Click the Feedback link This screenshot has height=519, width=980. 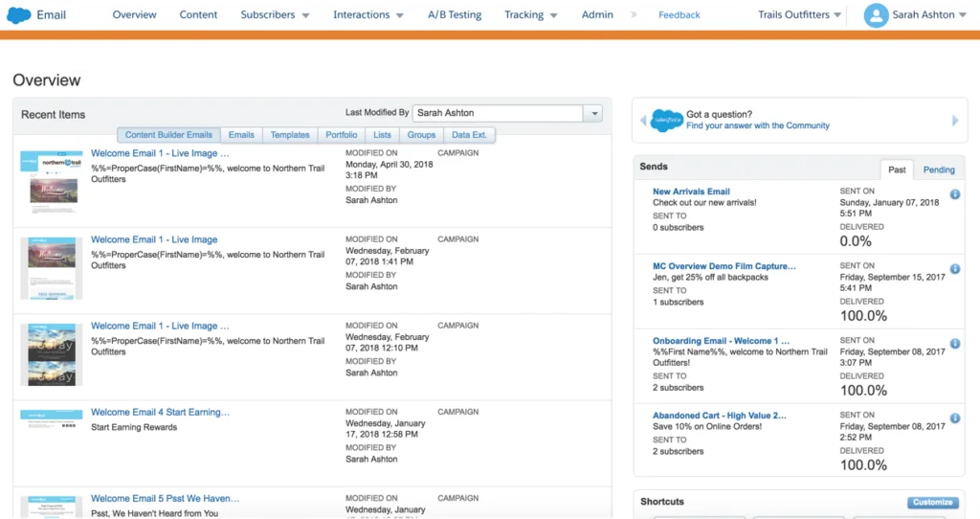[x=679, y=15]
